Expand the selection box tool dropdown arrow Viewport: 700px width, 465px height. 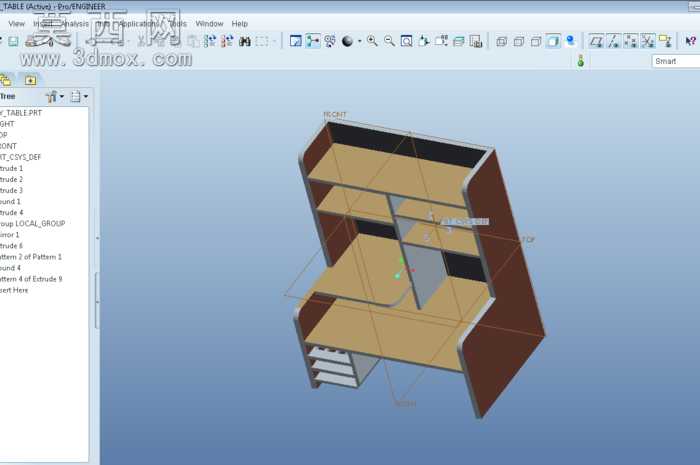[x=274, y=42]
